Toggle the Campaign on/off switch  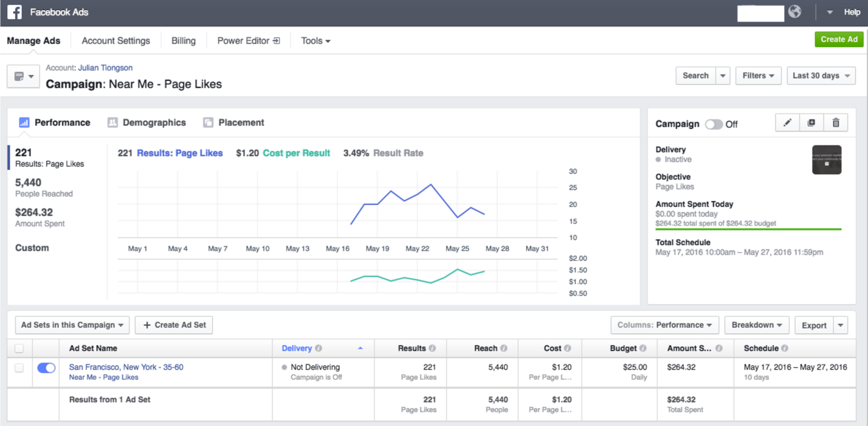pos(713,124)
